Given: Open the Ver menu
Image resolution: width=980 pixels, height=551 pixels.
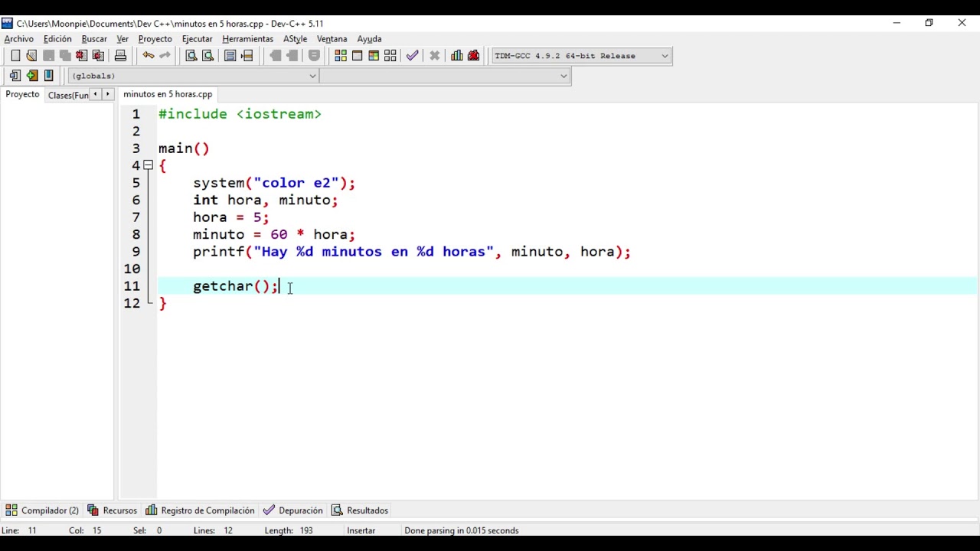Looking at the screenshot, I should [x=122, y=39].
